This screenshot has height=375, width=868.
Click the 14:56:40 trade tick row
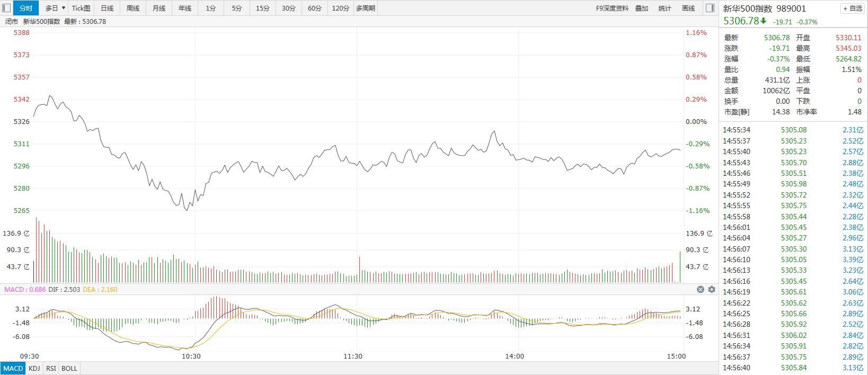tap(793, 368)
